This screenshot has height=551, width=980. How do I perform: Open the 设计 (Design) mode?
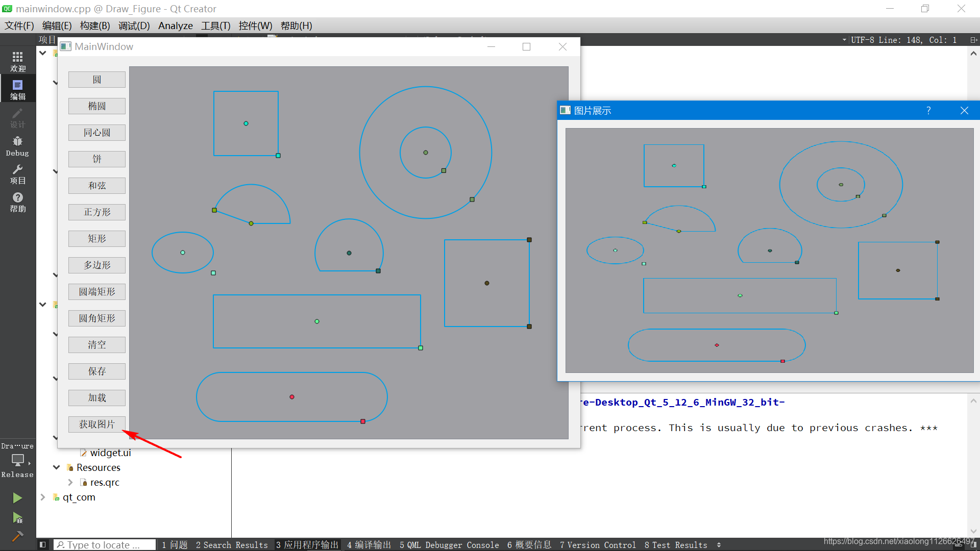17,117
